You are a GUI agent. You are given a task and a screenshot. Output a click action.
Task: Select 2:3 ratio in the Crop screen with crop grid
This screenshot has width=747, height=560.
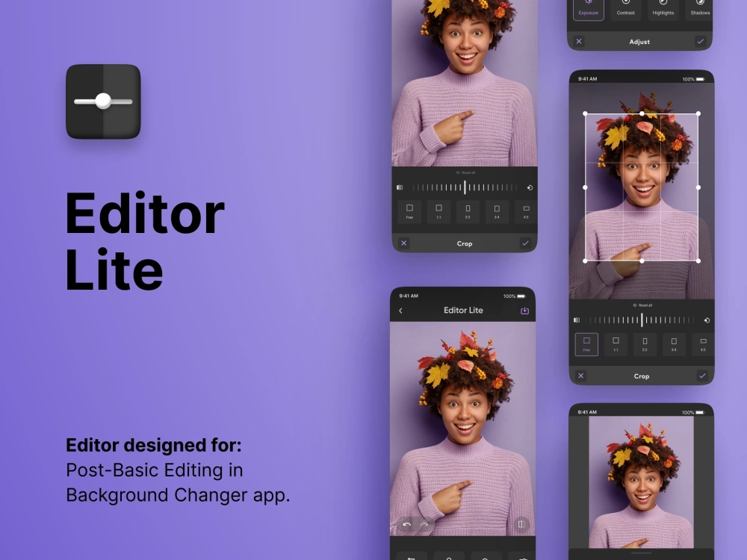[645, 344]
